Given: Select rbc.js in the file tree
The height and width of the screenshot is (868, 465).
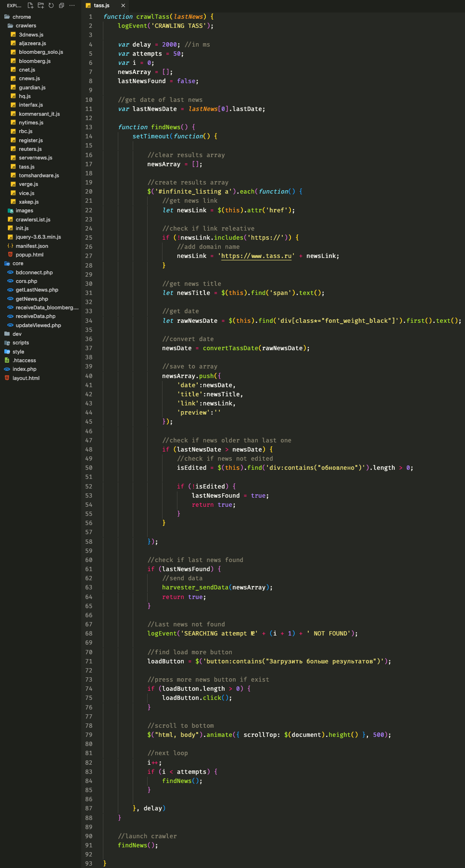Looking at the screenshot, I should click(x=25, y=131).
